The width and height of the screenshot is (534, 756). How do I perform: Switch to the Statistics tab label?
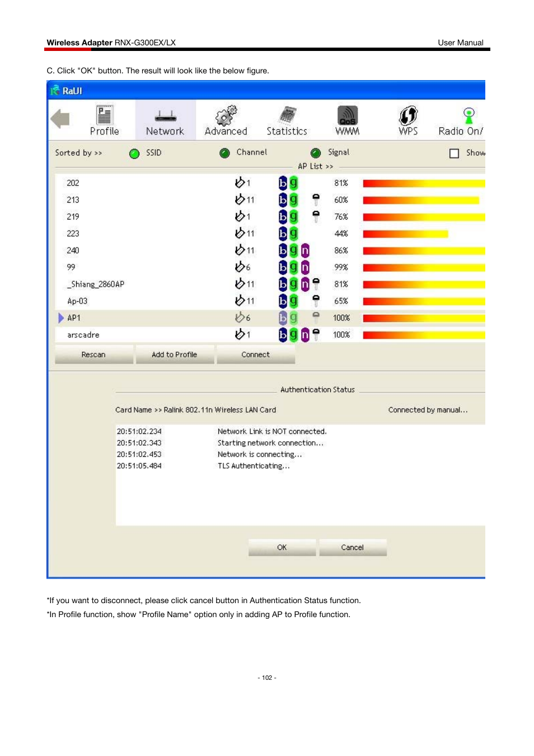(x=287, y=131)
